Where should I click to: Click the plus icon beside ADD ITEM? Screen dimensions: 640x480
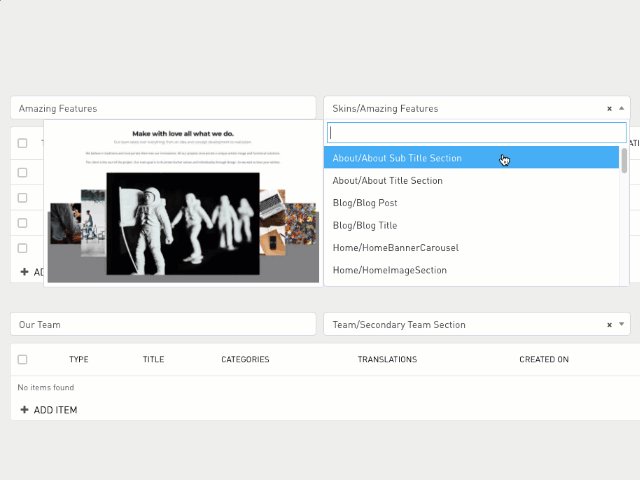tap(24, 409)
